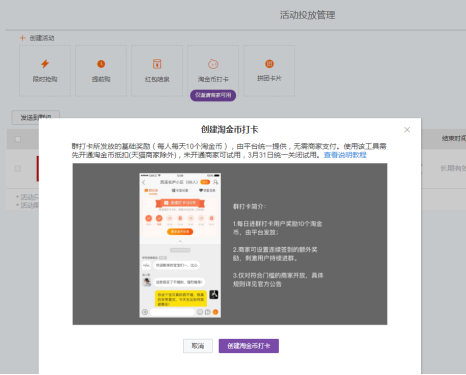Open the 查看说明教程 link
This screenshot has height=375, width=466.
345,155
